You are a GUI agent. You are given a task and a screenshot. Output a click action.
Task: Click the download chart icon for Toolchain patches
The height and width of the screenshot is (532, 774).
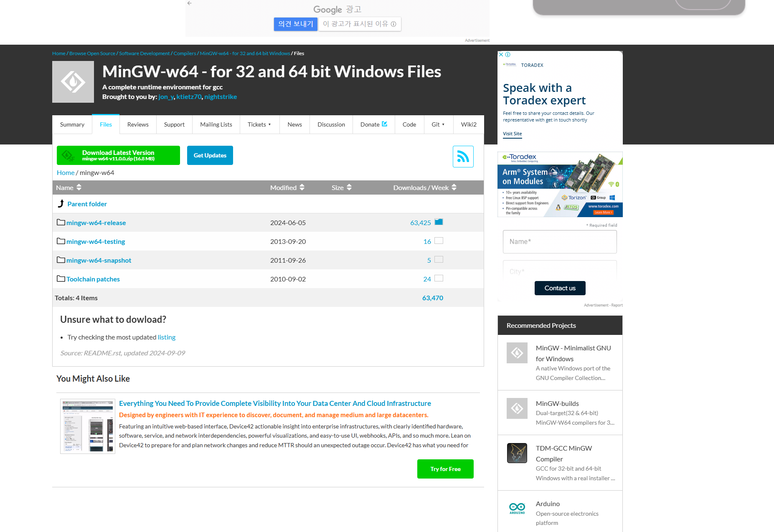[x=439, y=278]
